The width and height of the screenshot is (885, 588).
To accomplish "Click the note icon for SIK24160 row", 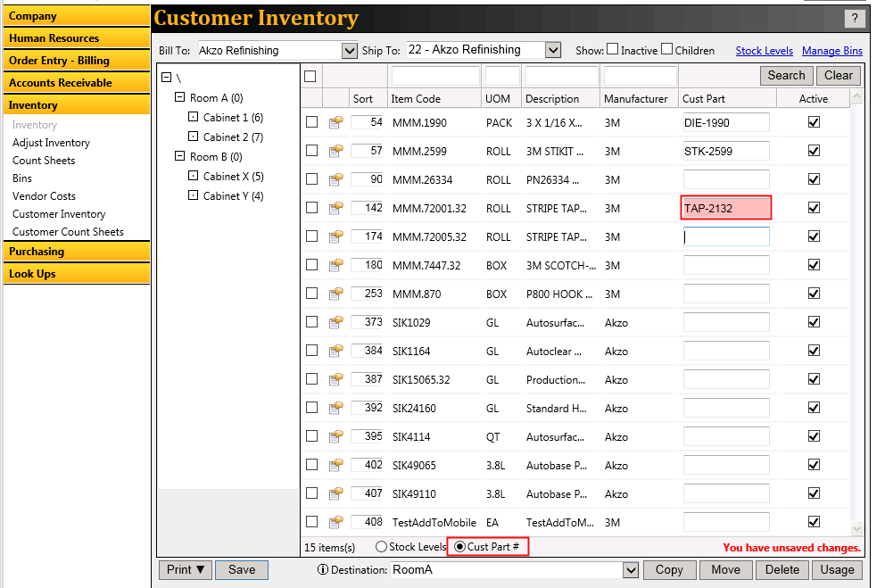I will click(336, 408).
